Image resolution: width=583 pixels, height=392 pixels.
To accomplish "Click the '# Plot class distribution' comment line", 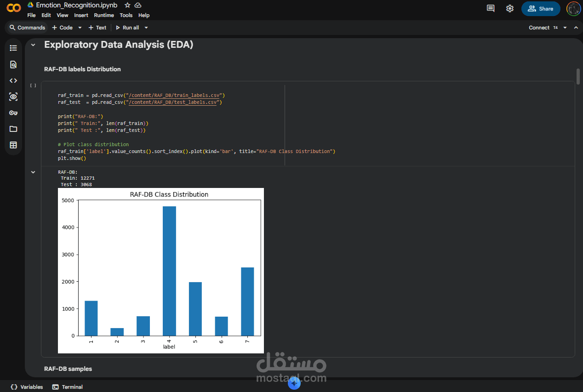I will pyautogui.click(x=93, y=144).
